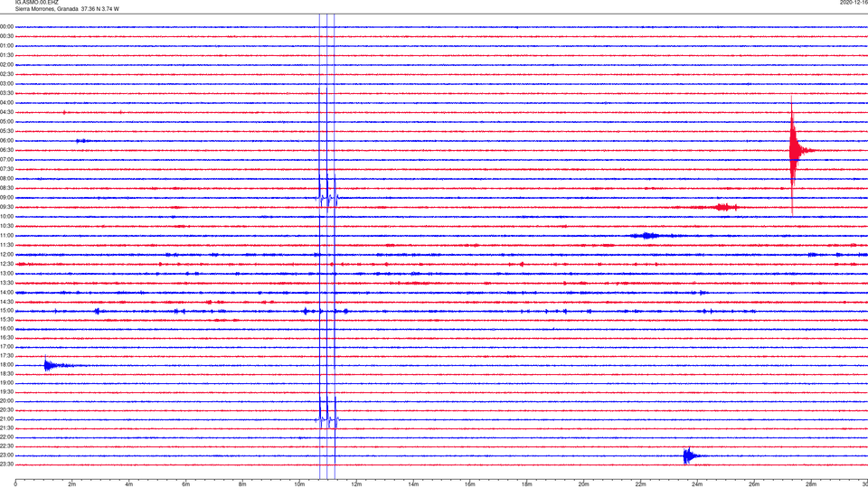
Task: Select the 01:00 time label
Action: (x=6, y=46)
